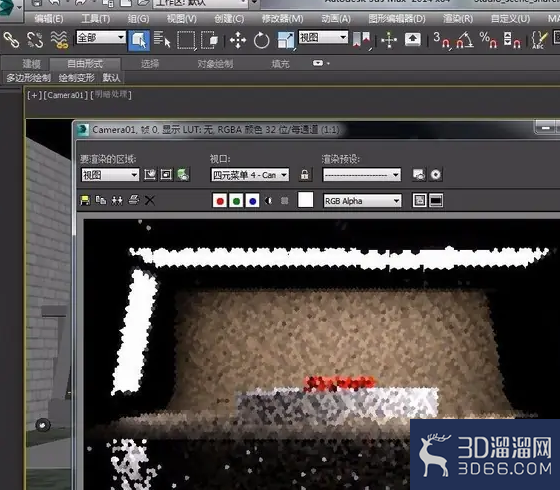Open the 修改器(M) menu

coord(282,19)
